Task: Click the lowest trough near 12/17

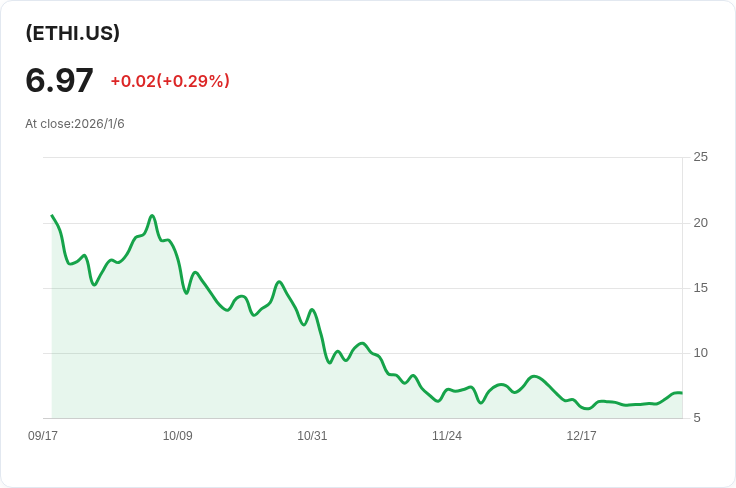Action: [587, 409]
